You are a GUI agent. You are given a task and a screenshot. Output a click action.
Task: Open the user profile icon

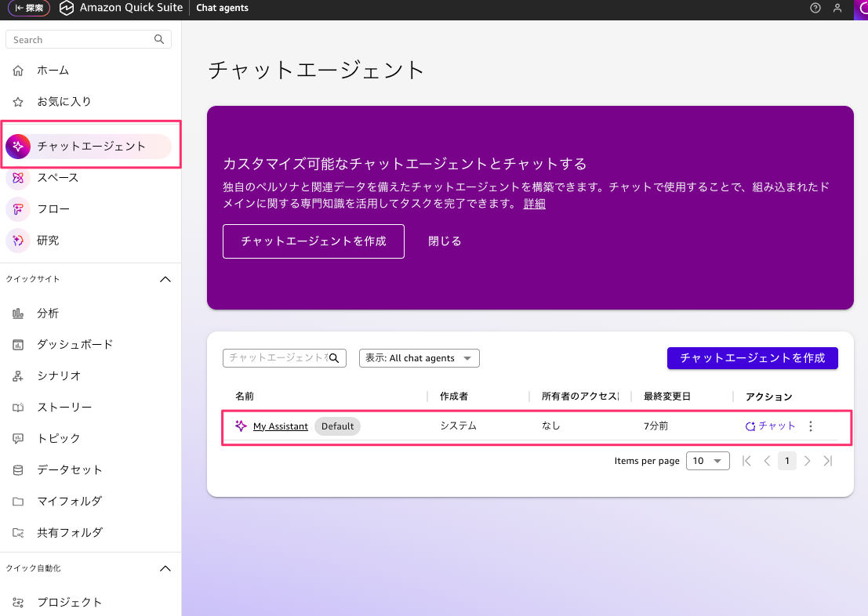[837, 9]
